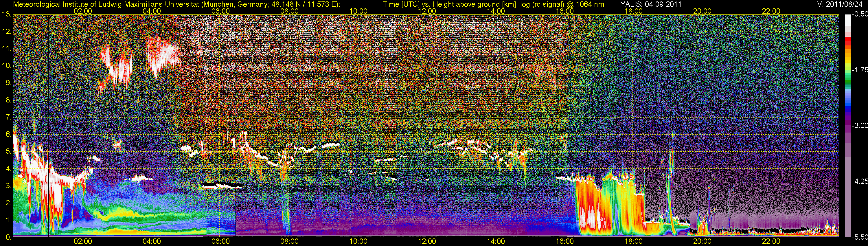This screenshot has height=246, width=868.
Task: Click the -4.25 color scale value
Action: pyautogui.click(x=860, y=181)
